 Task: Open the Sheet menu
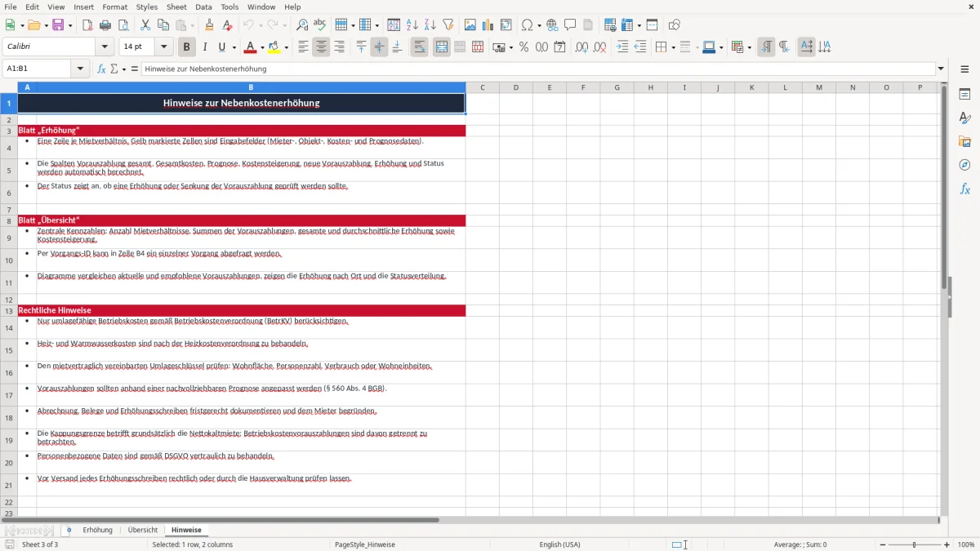click(176, 7)
